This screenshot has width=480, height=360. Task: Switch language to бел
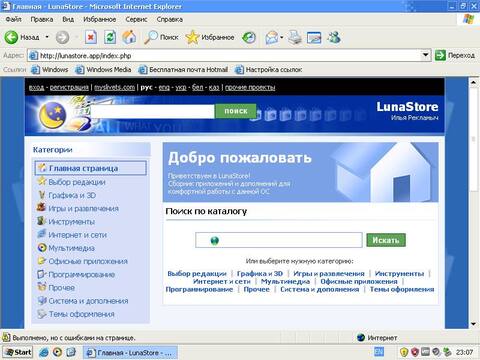click(198, 87)
